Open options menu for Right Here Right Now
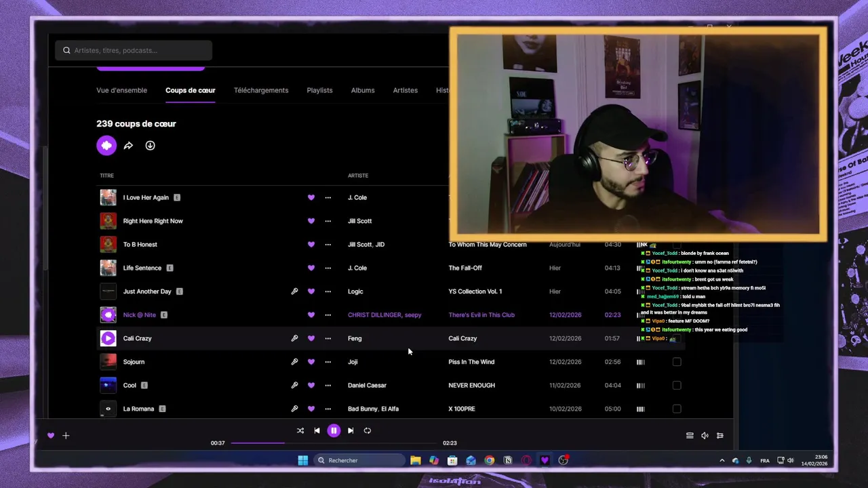868x488 pixels. pyautogui.click(x=328, y=221)
